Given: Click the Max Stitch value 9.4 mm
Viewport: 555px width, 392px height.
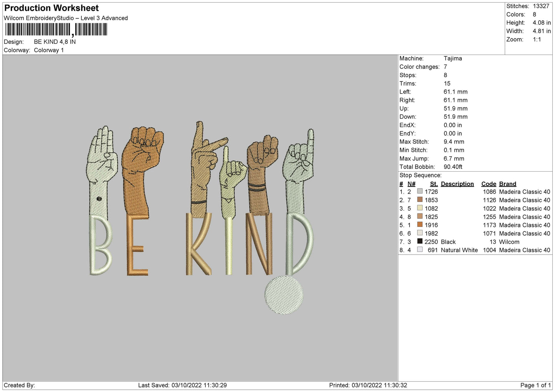Looking at the screenshot, I should [454, 142].
